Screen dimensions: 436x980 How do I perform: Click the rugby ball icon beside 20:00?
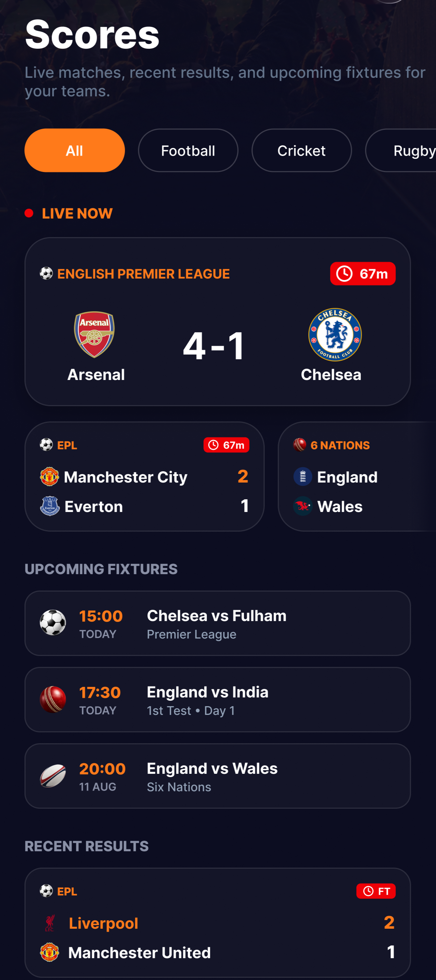[x=53, y=776]
